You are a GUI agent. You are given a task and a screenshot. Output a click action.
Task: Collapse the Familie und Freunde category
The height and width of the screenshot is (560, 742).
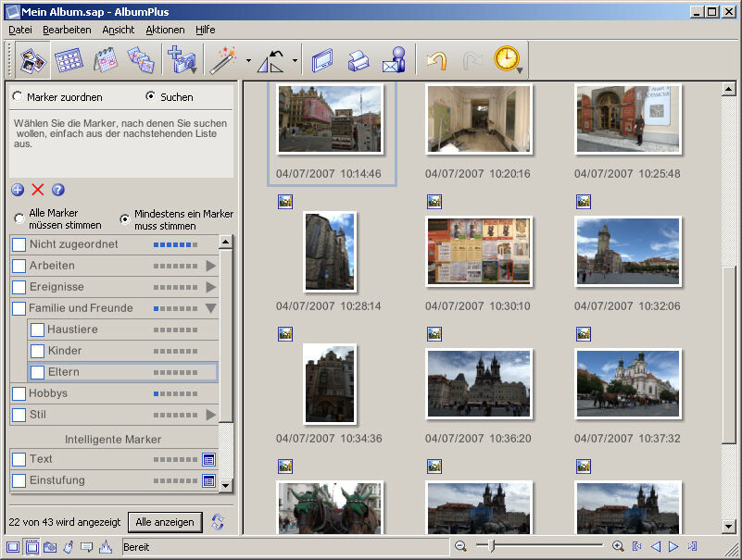tap(210, 308)
